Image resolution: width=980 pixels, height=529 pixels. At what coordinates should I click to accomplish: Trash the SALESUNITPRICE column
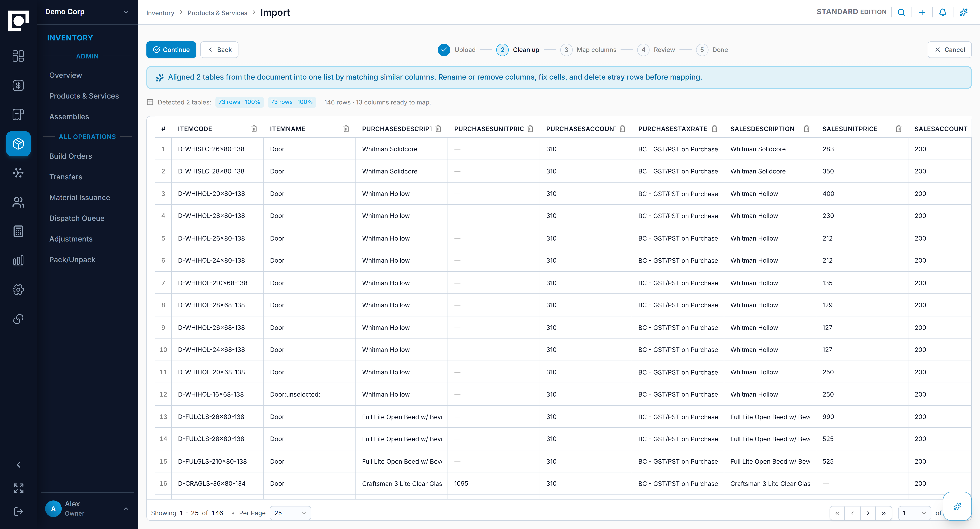tap(899, 129)
